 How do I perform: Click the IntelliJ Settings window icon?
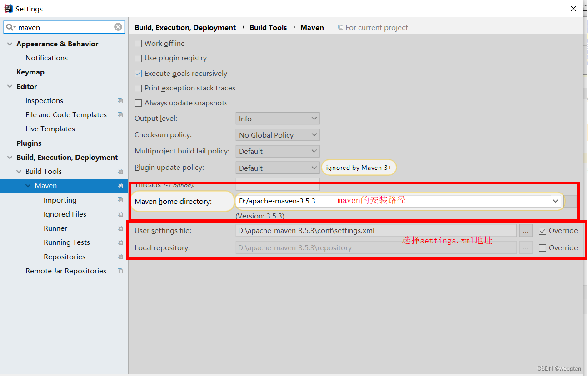pos(9,9)
